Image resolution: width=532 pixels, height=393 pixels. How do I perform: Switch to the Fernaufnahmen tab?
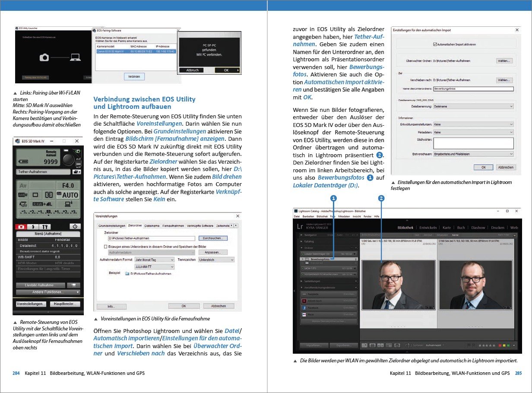[173, 226]
